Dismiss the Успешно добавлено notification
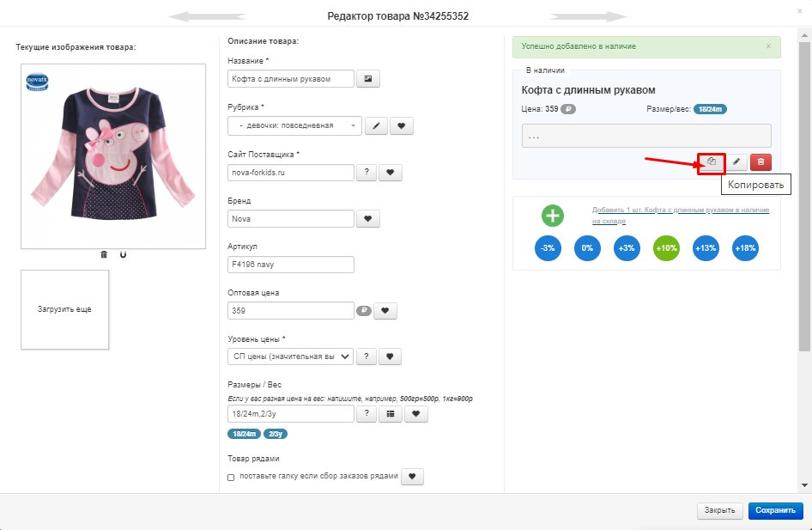The width and height of the screenshot is (812, 530). [x=768, y=46]
